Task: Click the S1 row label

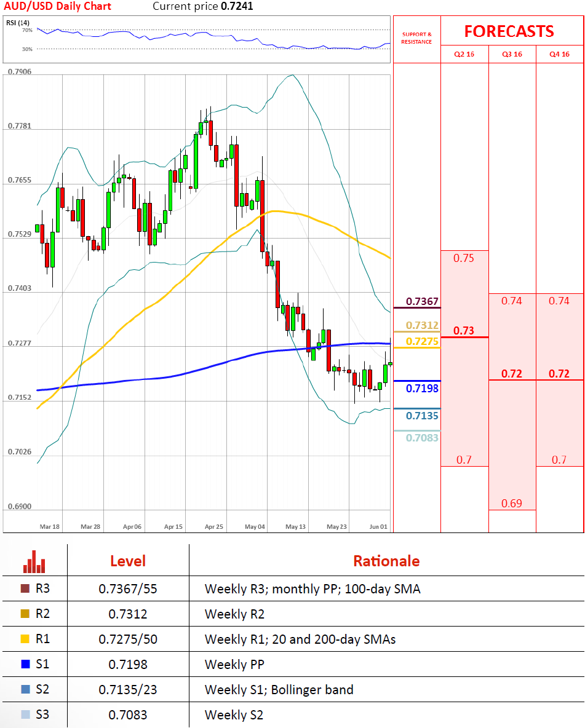Action: [x=42, y=664]
